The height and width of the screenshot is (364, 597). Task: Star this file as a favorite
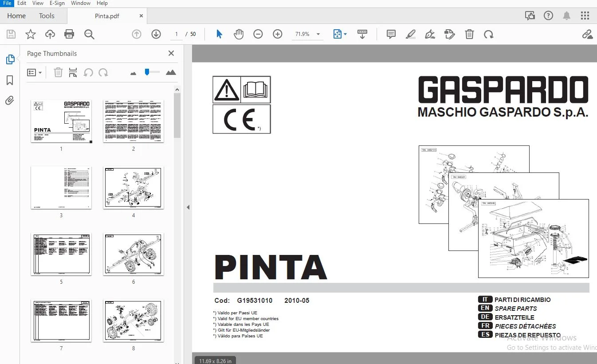(x=30, y=34)
